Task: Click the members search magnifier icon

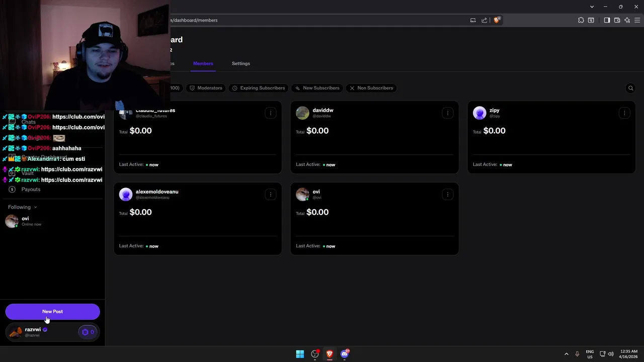Action: coord(630,88)
